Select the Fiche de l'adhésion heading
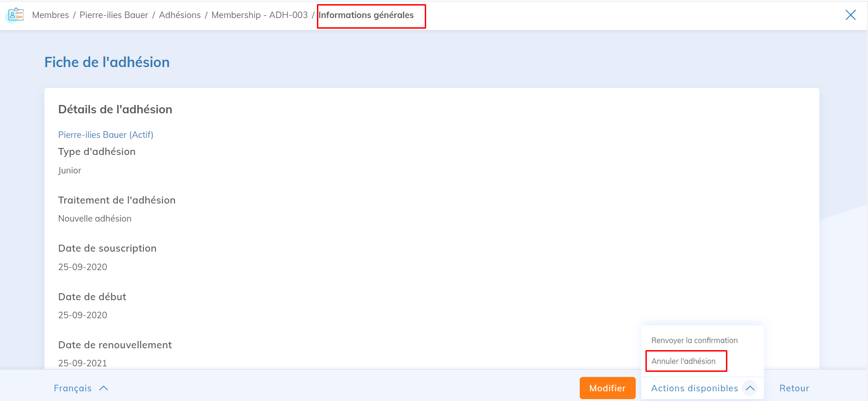The height and width of the screenshot is (401, 868). 107,62
